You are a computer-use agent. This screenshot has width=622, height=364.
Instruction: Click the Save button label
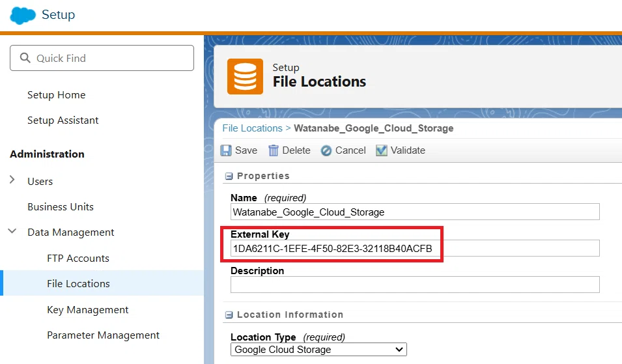[246, 150]
